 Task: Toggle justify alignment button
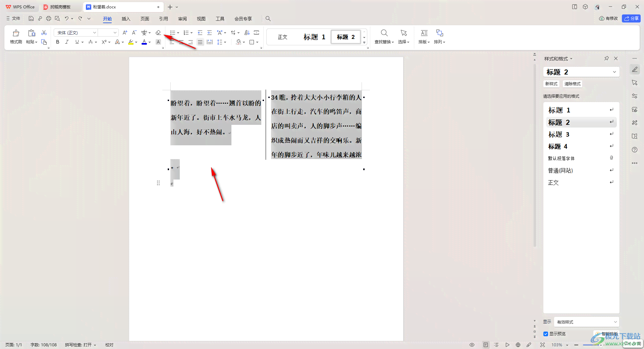pos(200,42)
